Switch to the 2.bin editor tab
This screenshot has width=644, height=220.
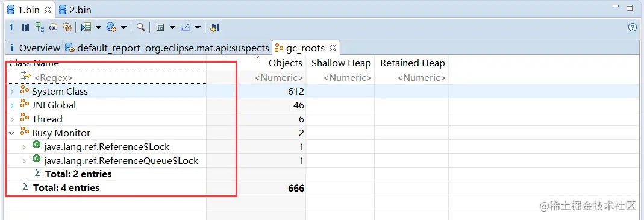(75, 10)
